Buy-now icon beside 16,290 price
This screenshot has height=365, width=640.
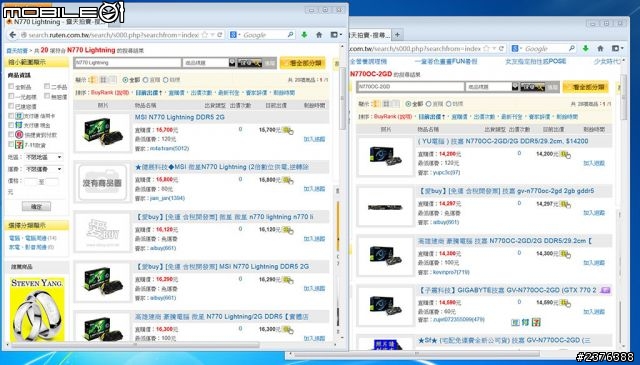[288, 280]
